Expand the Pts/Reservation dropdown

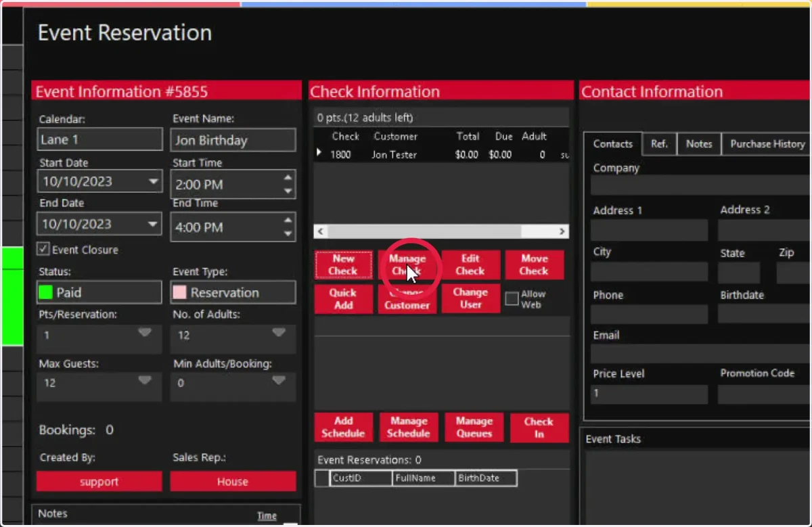pos(145,333)
